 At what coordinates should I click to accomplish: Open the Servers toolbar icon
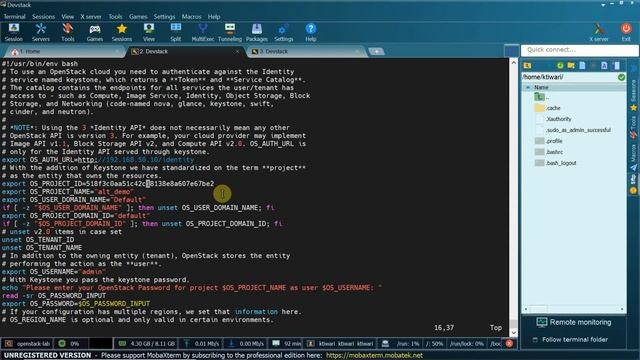click(41, 32)
